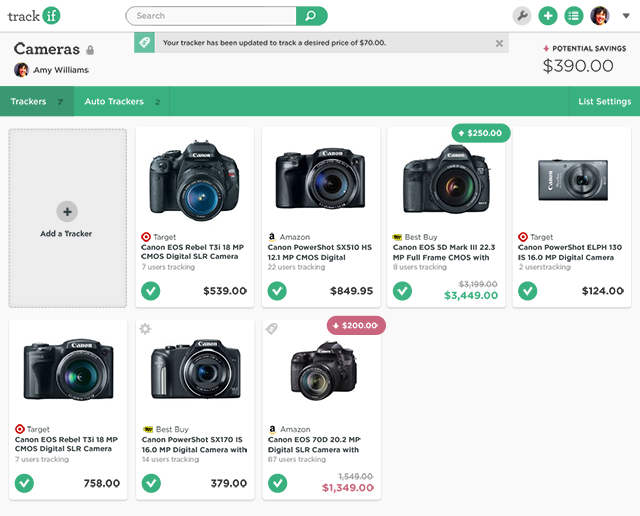Viewport: 640px width, 516px height.
Task: Click the green plus add icon
Action: (548, 16)
